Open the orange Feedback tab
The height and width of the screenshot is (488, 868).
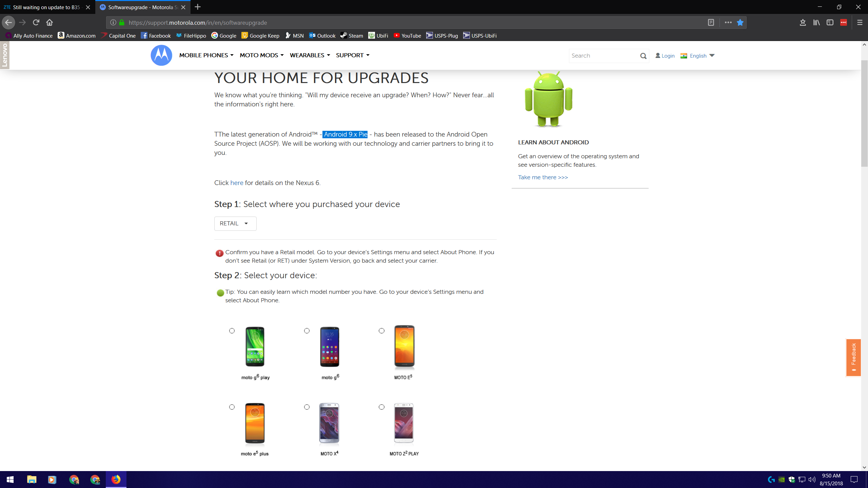[853, 358]
